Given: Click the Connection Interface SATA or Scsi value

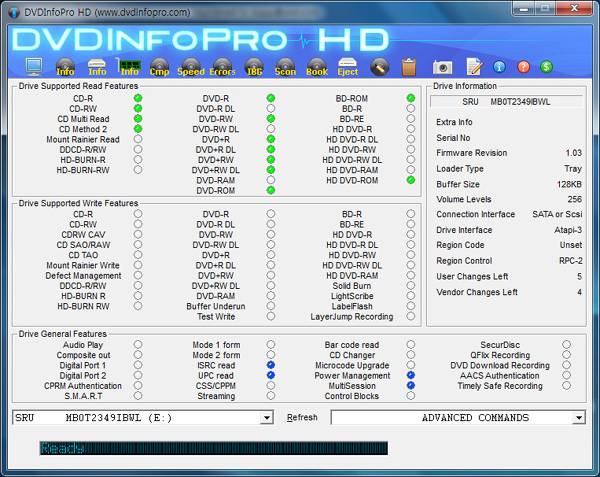Looking at the screenshot, I should pos(557,214).
